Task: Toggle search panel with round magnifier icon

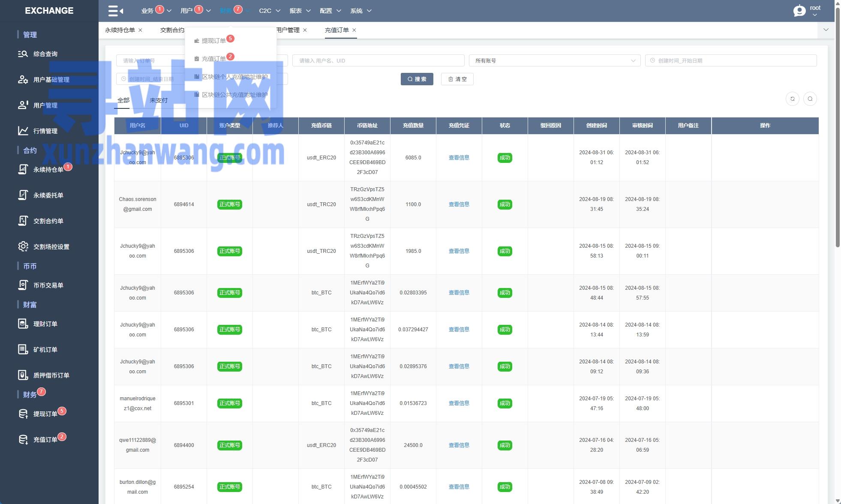Action: (x=810, y=99)
